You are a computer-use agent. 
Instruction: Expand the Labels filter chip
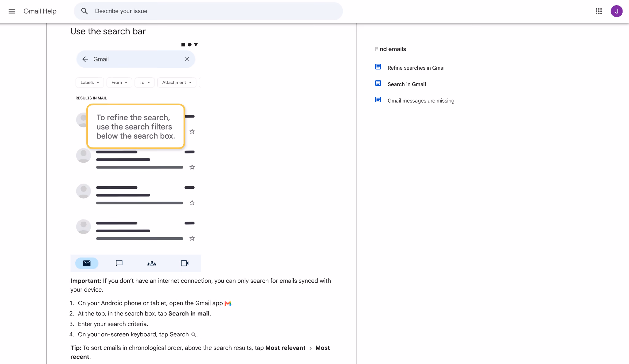tap(90, 83)
